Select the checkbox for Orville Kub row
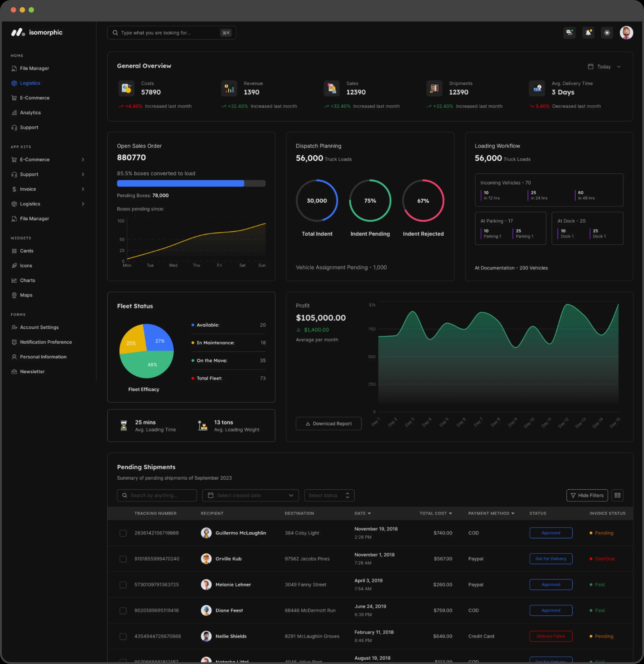This screenshot has height=664, width=644. (123, 559)
